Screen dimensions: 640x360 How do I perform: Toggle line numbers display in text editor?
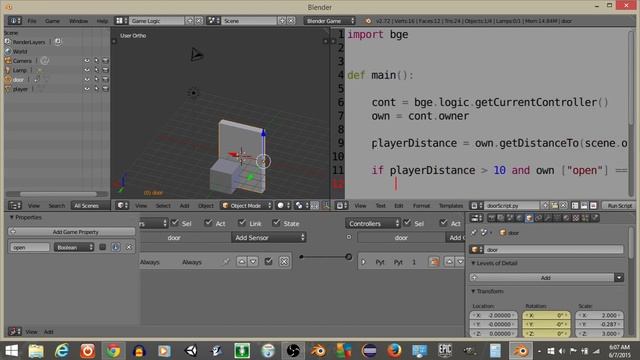coord(575,205)
